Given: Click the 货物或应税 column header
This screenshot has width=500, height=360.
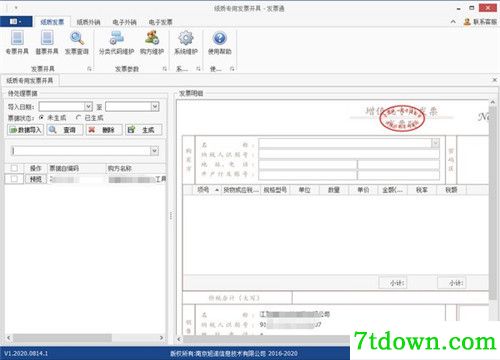Looking at the screenshot, I should (241, 190).
